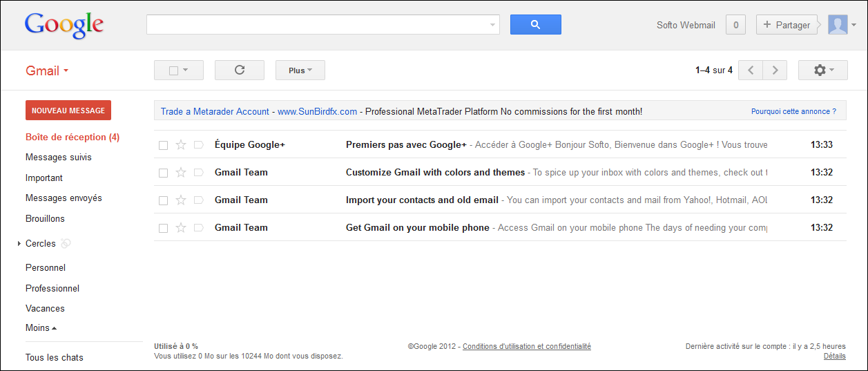Go to the previous page arrow
Viewport: 868px width, 371px height.
click(751, 70)
